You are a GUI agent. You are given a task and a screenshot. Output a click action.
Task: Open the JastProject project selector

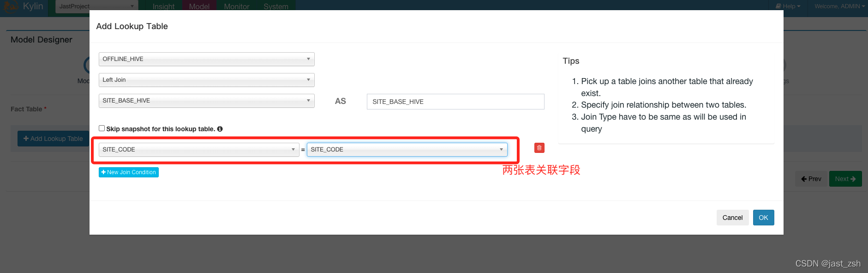(96, 6)
